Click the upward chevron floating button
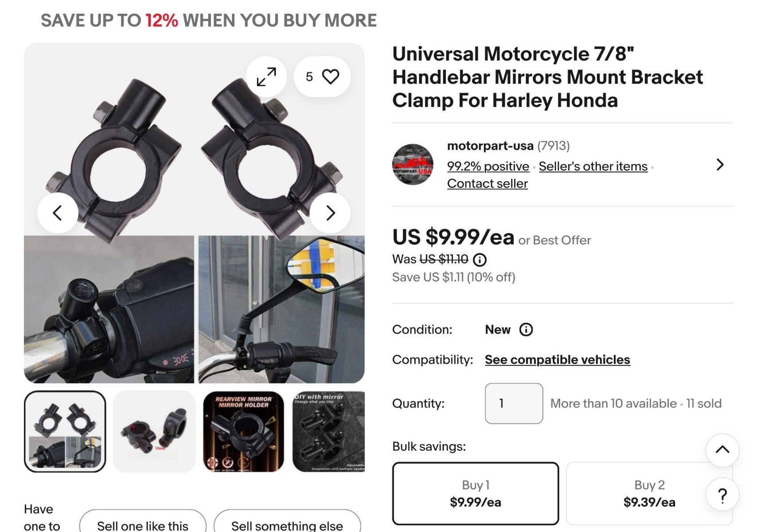Screen dimensions: 761x532 [722, 450]
